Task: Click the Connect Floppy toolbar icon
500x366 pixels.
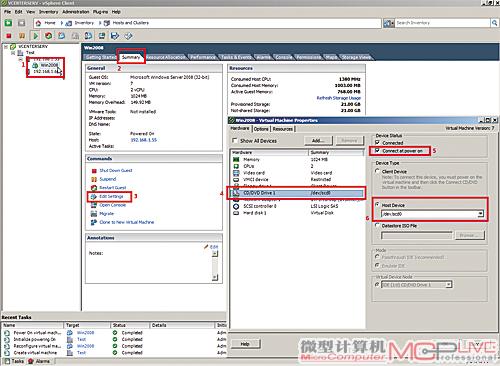Action: pos(115,36)
